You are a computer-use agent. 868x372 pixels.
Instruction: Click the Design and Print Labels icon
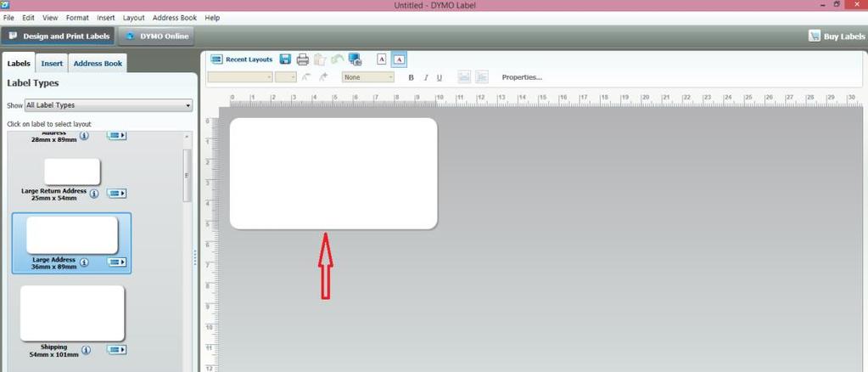pyautogui.click(x=13, y=36)
